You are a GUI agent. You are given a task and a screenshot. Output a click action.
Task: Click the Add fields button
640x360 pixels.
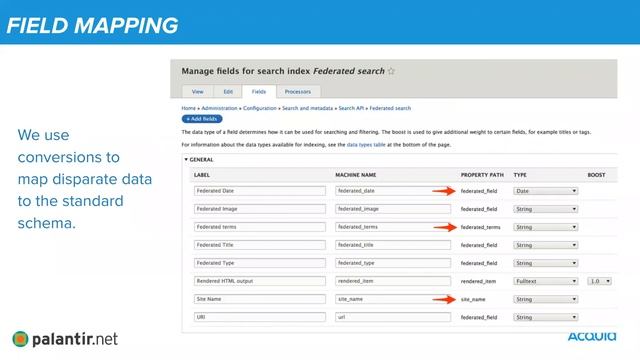[x=202, y=119]
